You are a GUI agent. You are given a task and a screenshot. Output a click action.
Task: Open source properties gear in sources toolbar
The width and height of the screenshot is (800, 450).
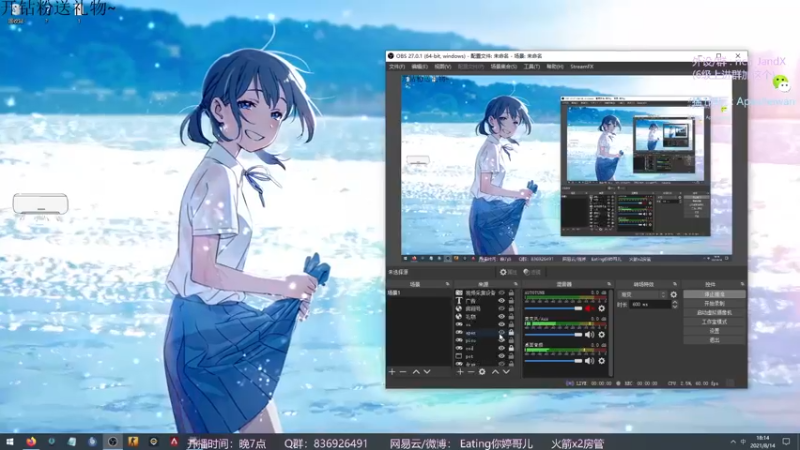[x=482, y=372]
